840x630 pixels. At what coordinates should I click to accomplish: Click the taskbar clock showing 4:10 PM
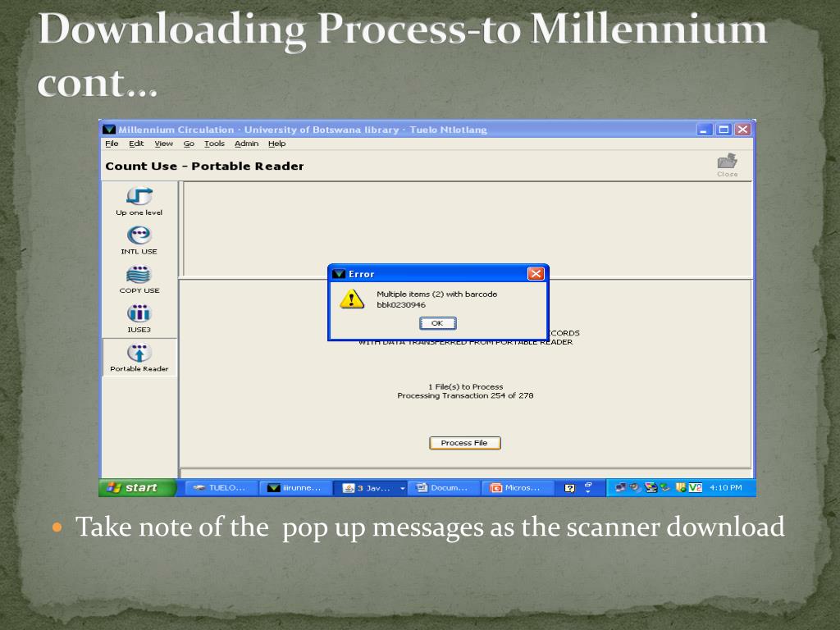(726, 487)
